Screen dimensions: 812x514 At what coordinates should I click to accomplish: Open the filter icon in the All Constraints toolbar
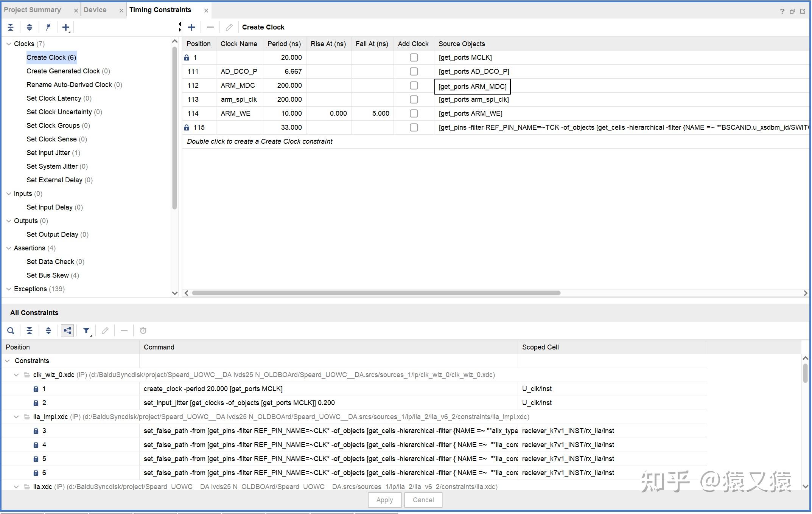87,331
